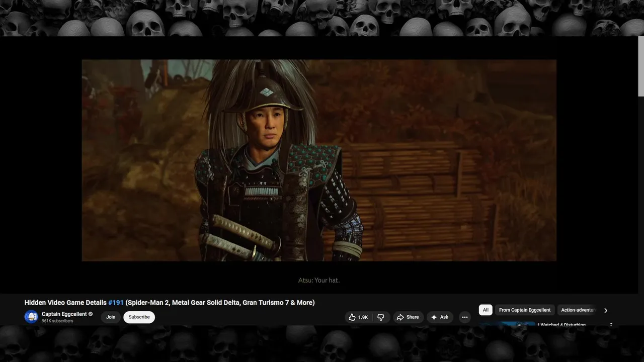Select the All filter chip
644x362 pixels.
click(x=486, y=310)
